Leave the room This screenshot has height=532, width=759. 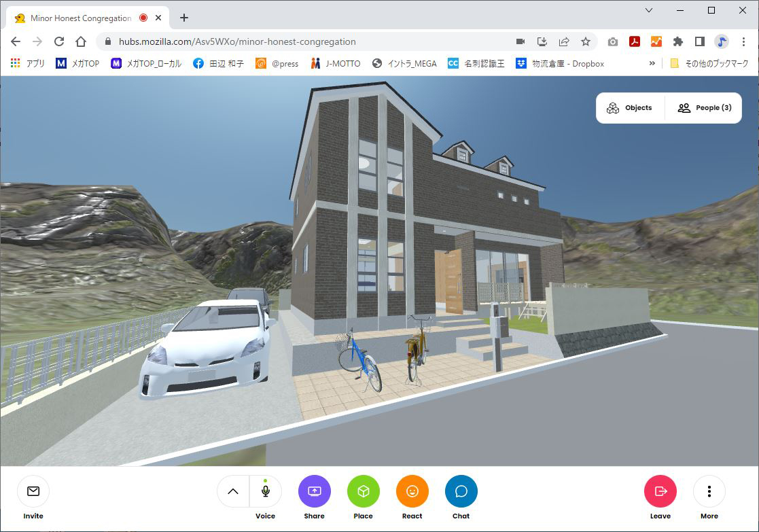point(660,491)
